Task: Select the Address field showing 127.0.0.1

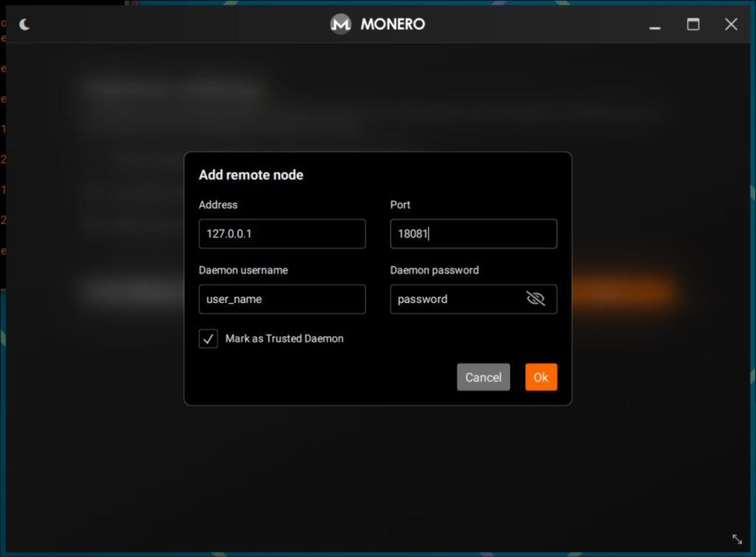Action: (282, 233)
